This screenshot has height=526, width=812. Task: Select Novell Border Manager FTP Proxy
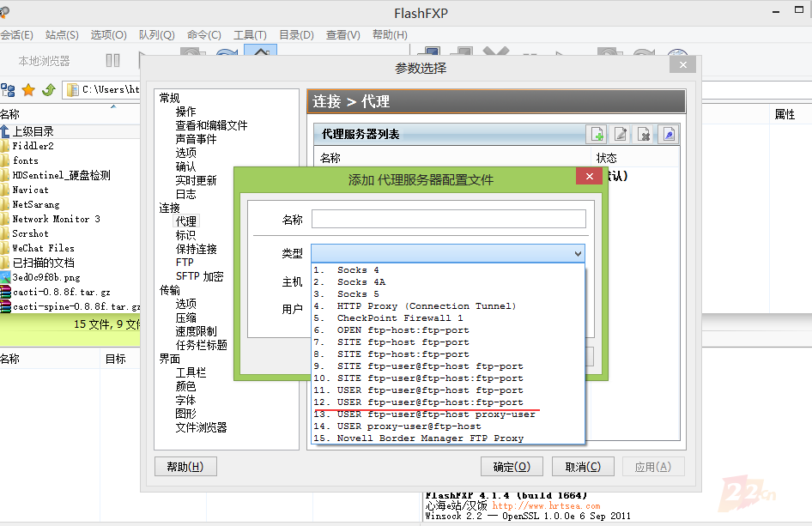click(448, 438)
